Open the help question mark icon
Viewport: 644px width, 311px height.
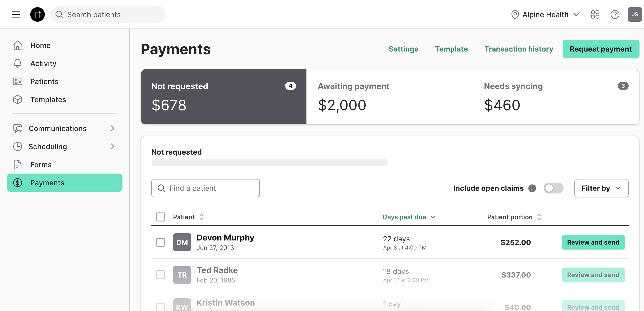point(615,14)
